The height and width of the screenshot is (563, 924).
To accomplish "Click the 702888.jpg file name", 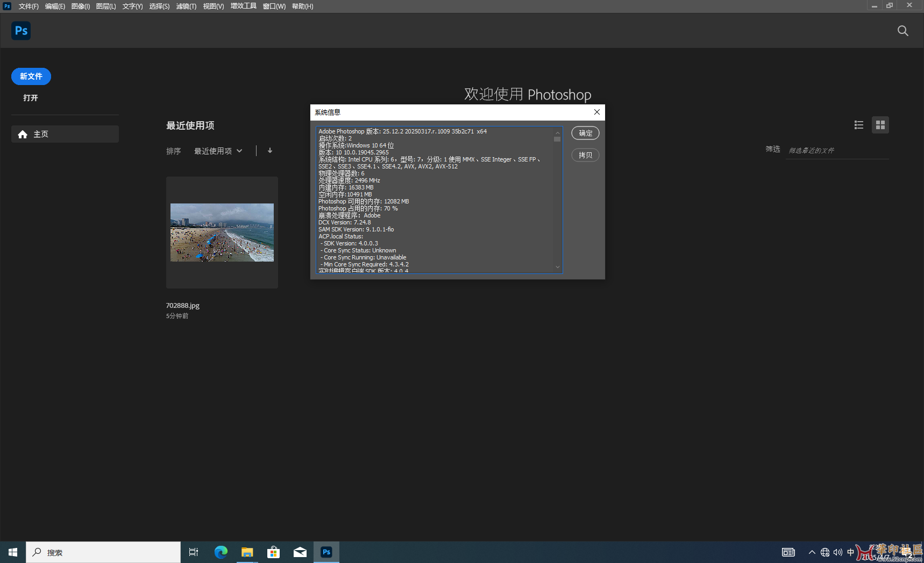I will pos(183,305).
